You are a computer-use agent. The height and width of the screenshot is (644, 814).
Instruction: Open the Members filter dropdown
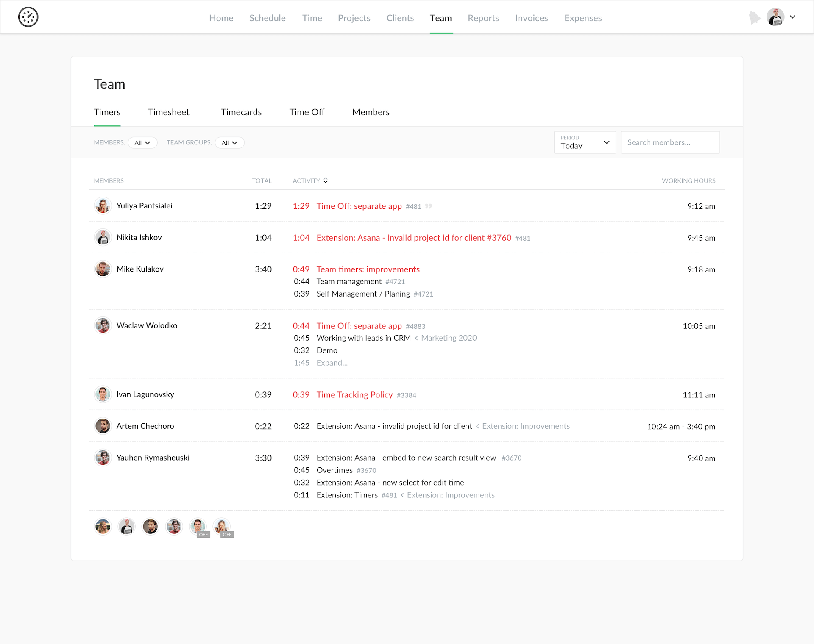(x=142, y=143)
